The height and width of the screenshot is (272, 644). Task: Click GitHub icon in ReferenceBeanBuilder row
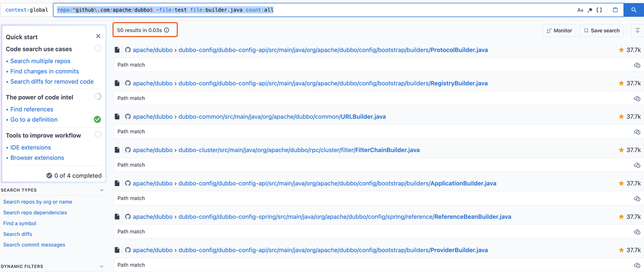[x=128, y=216]
